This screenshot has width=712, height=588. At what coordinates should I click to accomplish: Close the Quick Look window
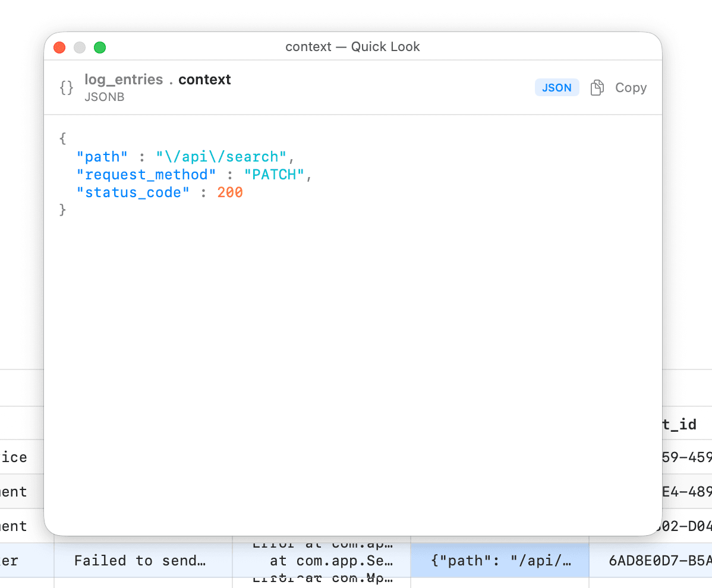pos(59,48)
